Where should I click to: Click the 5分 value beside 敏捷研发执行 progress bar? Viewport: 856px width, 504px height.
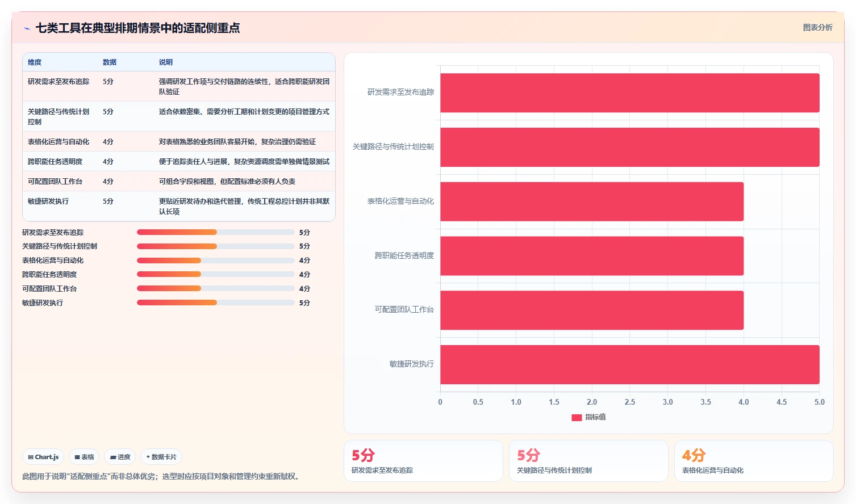click(x=304, y=303)
